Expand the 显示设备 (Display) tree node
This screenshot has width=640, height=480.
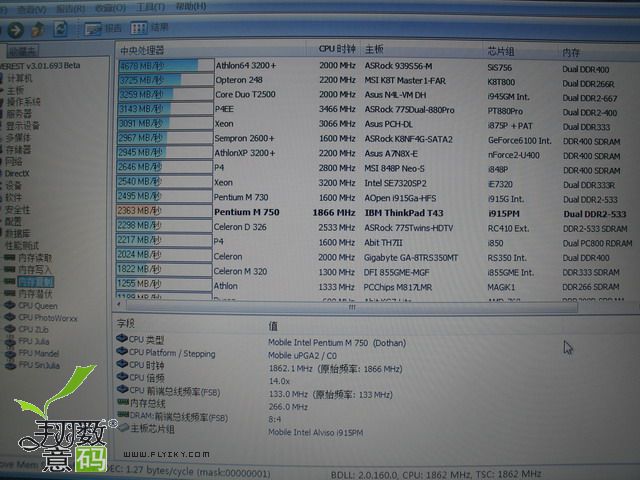pyautogui.click(x=23, y=125)
